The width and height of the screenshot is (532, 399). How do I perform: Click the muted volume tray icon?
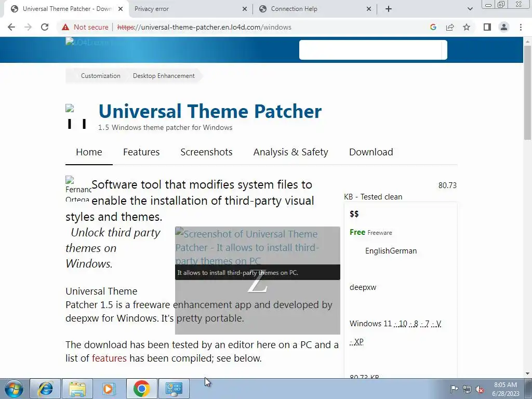pos(480,389)
